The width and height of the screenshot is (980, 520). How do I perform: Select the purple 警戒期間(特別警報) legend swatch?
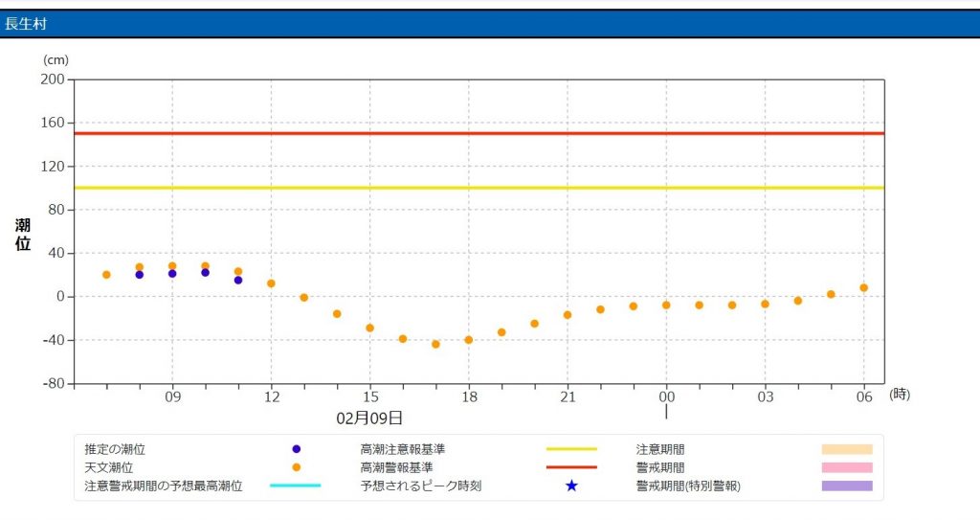point(847,486)
